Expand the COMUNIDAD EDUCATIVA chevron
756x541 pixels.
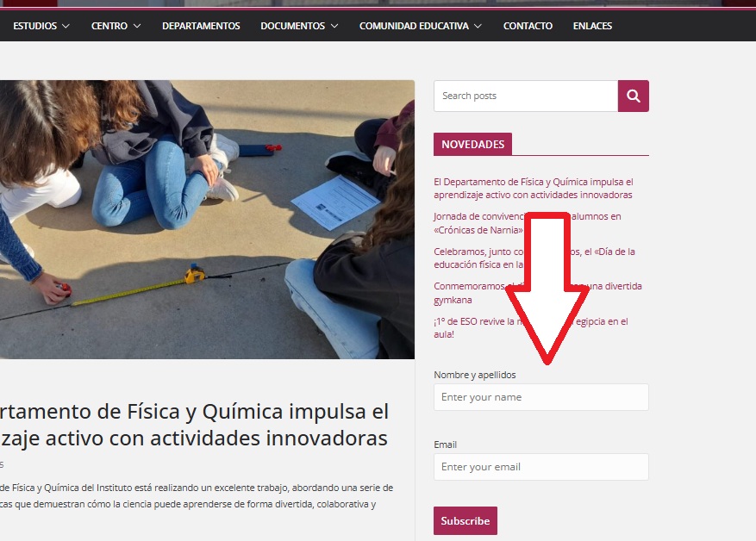(478, 26)
